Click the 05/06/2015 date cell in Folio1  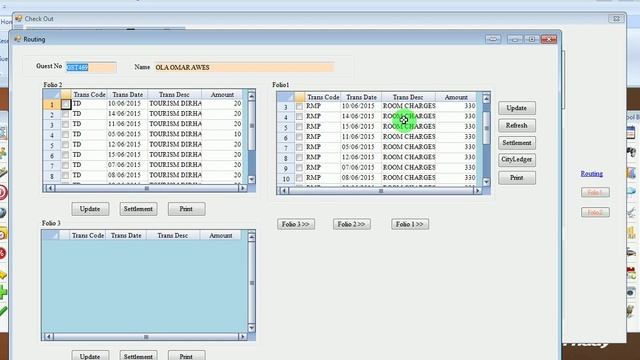pyautogui.click(x=361, y=147)
